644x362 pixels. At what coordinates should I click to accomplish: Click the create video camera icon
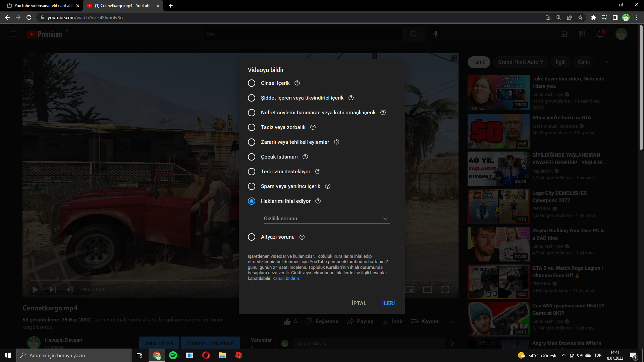click(565, 34)
